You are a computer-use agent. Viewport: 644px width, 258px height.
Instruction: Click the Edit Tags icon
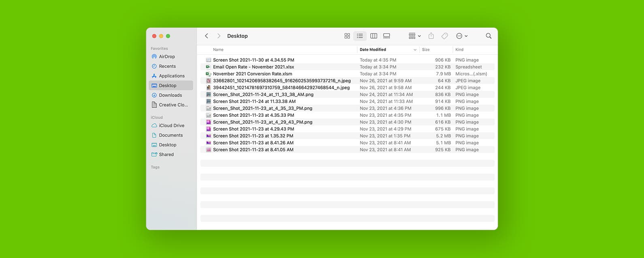(x=445, y=36)
